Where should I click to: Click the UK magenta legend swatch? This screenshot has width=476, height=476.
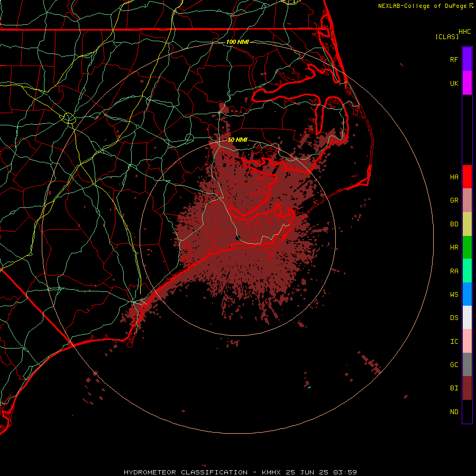(x=467, y=83)
